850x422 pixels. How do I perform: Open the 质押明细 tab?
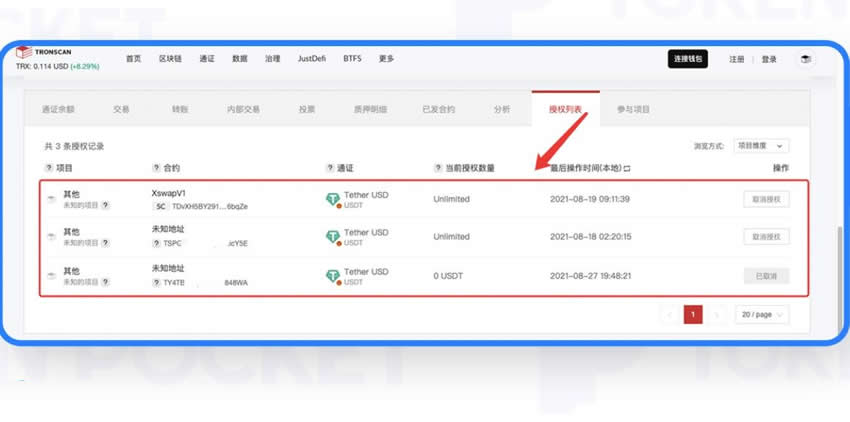(x=370, y=109)
